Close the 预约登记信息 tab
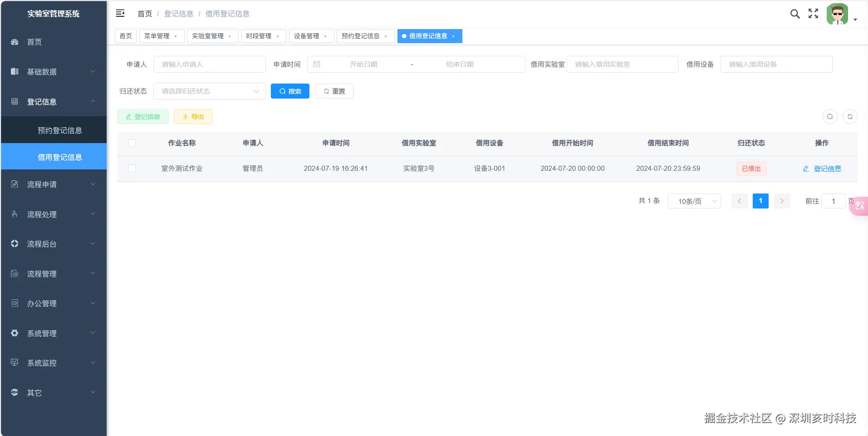The image size is (868, 436). [x=386, y=36]
